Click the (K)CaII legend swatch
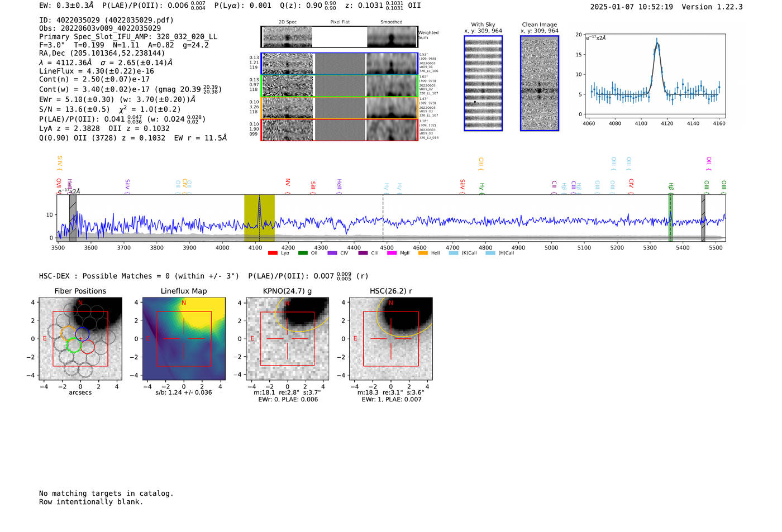This screenshot has height=532, width=782. click(454, 253)
